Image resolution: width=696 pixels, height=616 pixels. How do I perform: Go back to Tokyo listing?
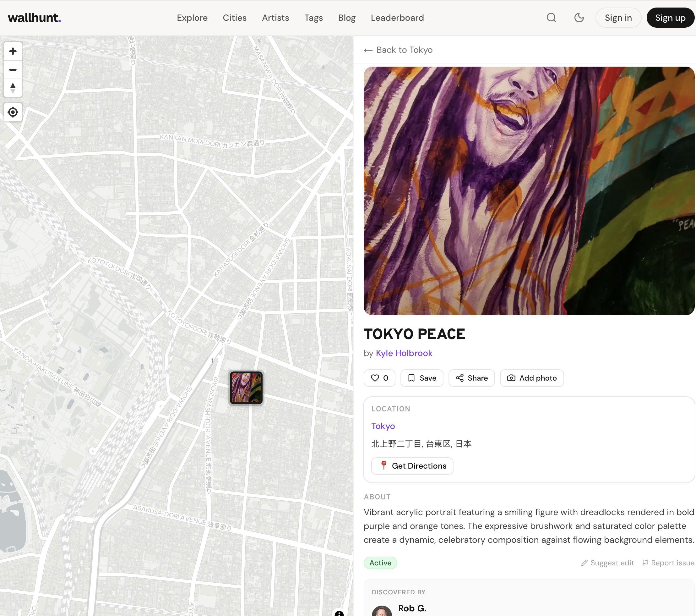(x=398, y=50)
